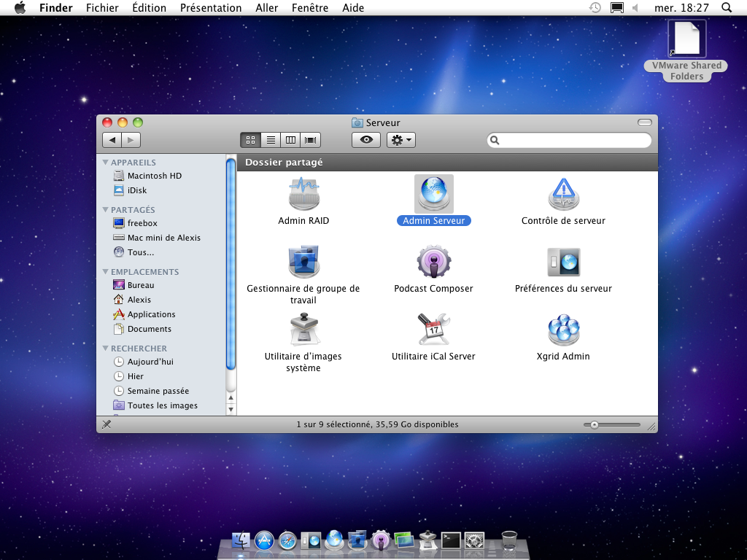
Task: Collapse the PARTAGÉS sidebar section
Action: (x=105, y=209)
